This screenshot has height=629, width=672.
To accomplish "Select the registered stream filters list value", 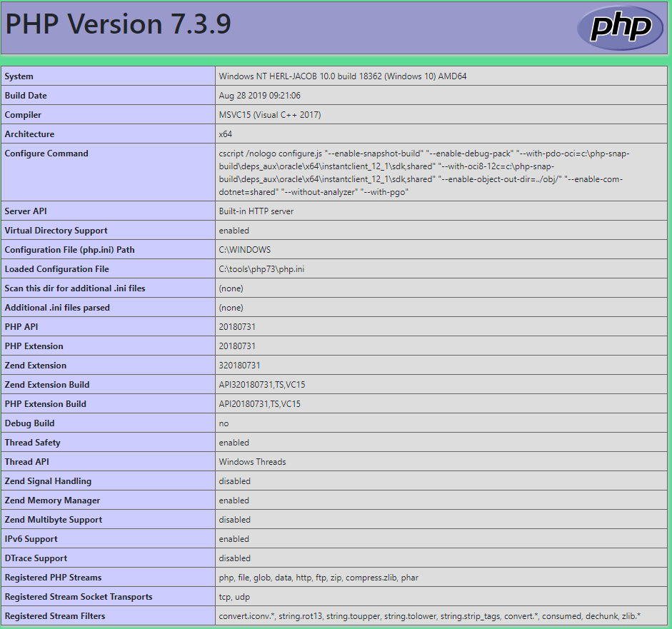I will coord(430,616).
